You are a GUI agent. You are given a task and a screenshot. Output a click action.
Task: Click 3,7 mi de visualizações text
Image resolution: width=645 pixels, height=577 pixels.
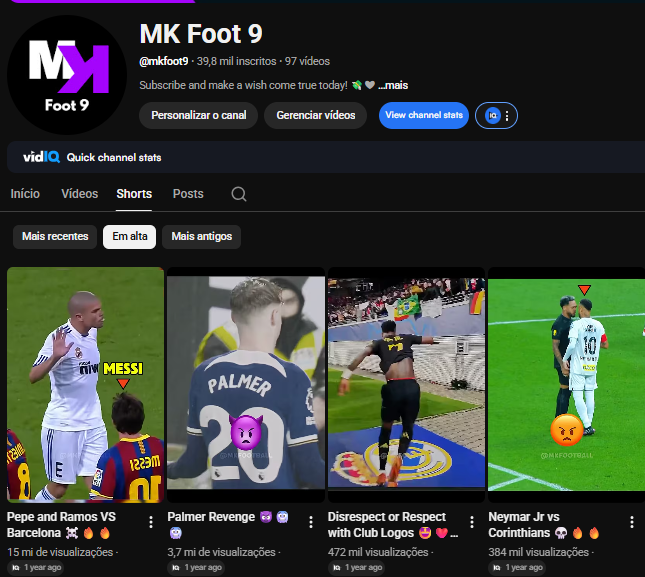[221, 552]
